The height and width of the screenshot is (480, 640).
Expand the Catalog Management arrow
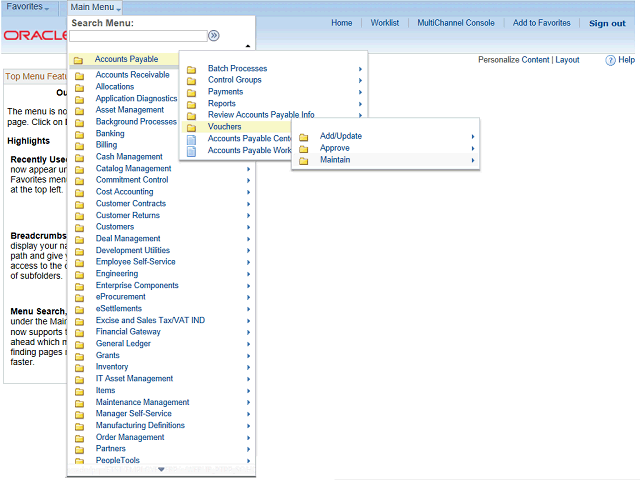pyautogui.click(x=248, y=169)
